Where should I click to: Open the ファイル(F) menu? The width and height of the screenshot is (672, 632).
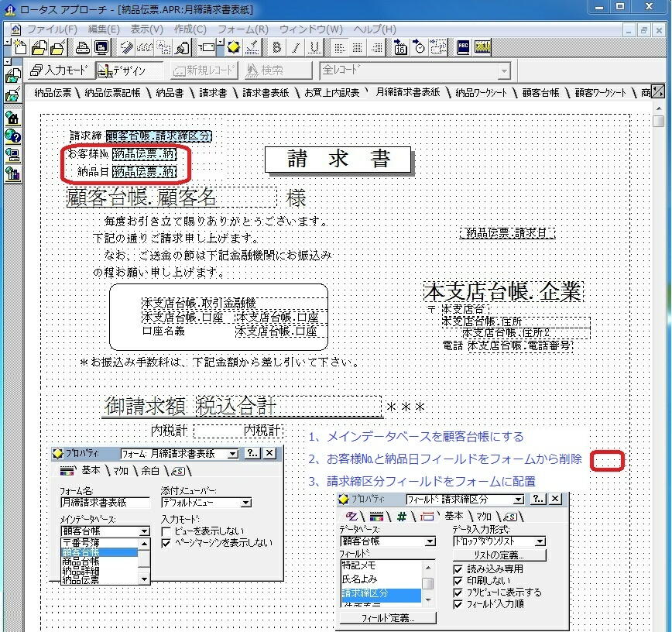pyautogui.click(x=52, y=29)
